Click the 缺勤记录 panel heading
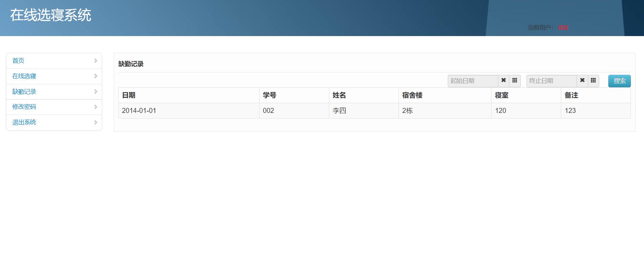644x271 pixels. pyautogui.click(x=131, y=64)
